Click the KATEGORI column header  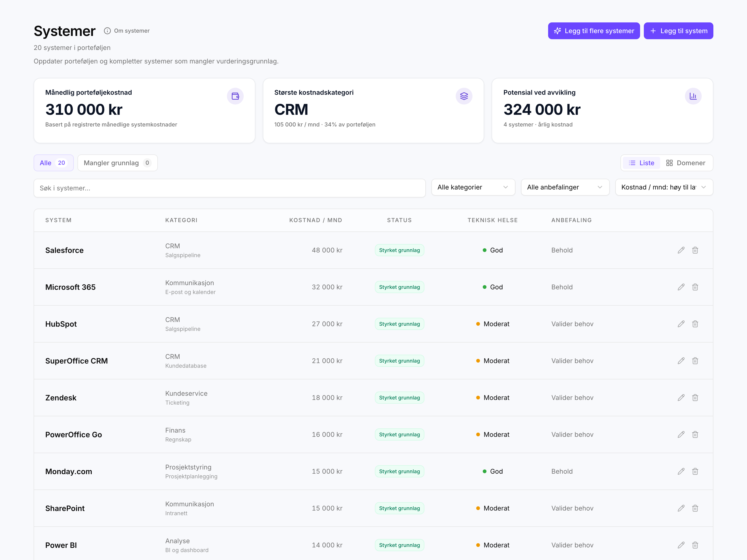tap(181, 220)
